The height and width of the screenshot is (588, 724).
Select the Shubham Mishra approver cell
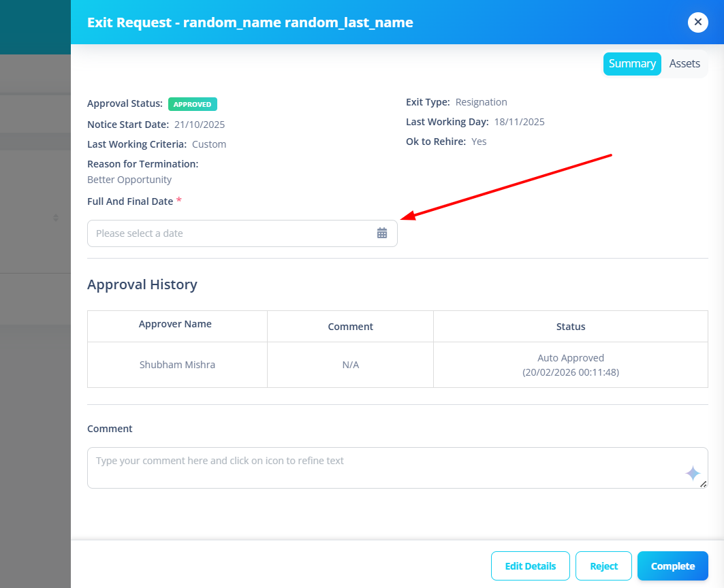tap(177, 365)
